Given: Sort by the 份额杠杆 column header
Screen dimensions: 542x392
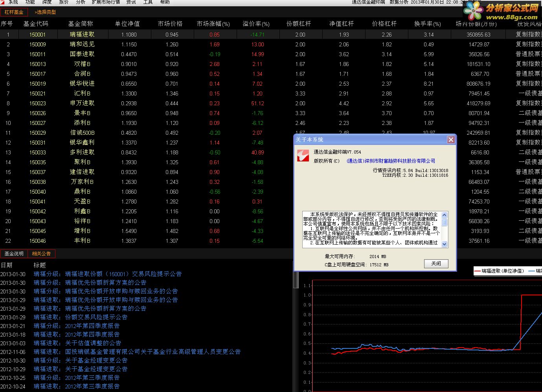Looking at the screenshot, I should (299, 24).
